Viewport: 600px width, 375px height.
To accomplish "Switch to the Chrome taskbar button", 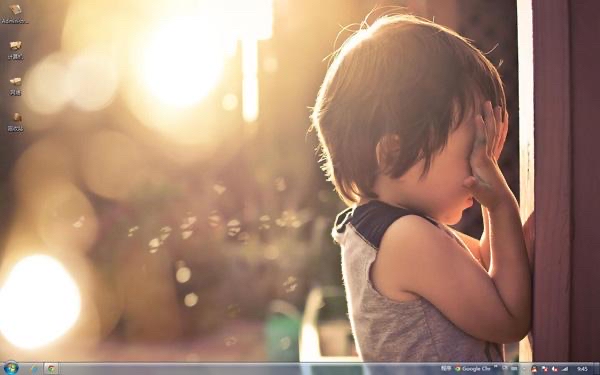I will (x=51, y=369).
